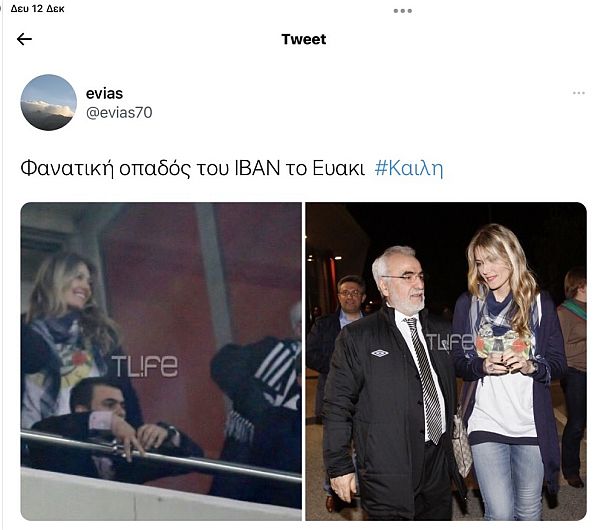Open the three-dot multitasking menu at top
The image size is (600, 530).
pos(403,11)
